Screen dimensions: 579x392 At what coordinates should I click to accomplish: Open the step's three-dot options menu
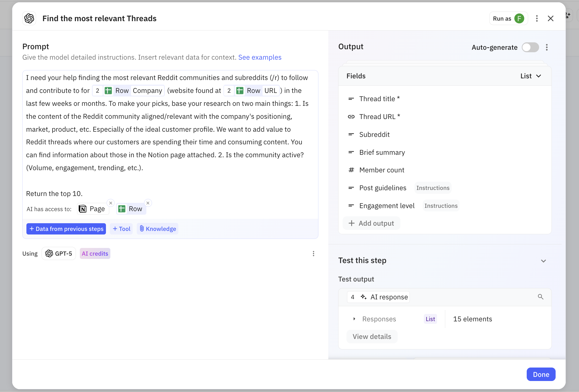click(x=537, y=18)
